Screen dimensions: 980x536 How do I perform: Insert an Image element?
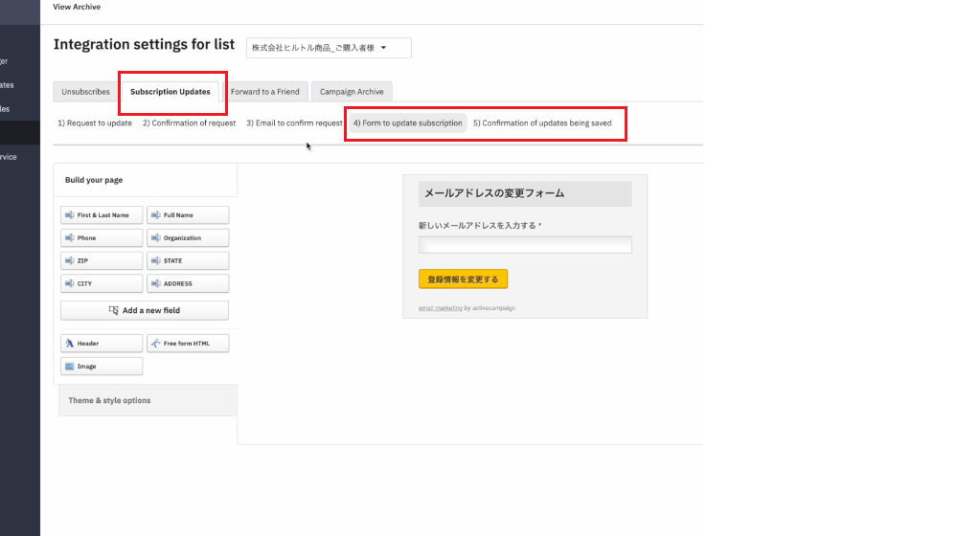[x=102, y=367]
